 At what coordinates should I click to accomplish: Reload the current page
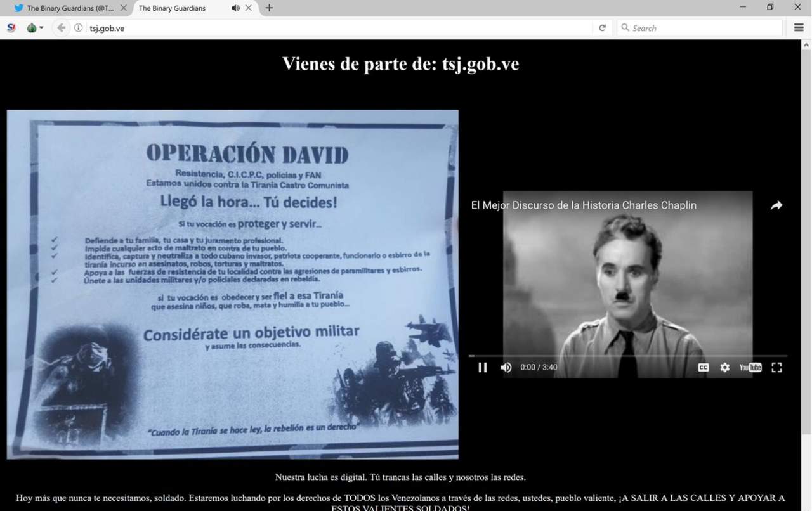point(602,28)
